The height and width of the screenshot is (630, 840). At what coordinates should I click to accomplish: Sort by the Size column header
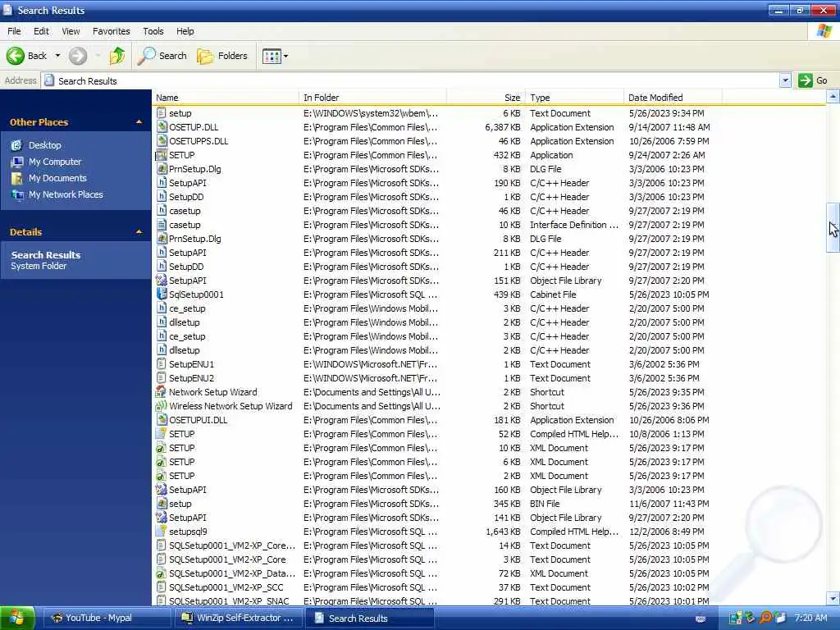click(x=486, y=98)
